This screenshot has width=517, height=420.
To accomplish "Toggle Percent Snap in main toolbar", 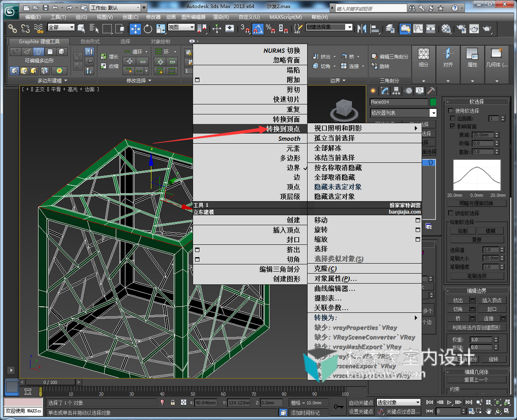I will tap(270, 28).
